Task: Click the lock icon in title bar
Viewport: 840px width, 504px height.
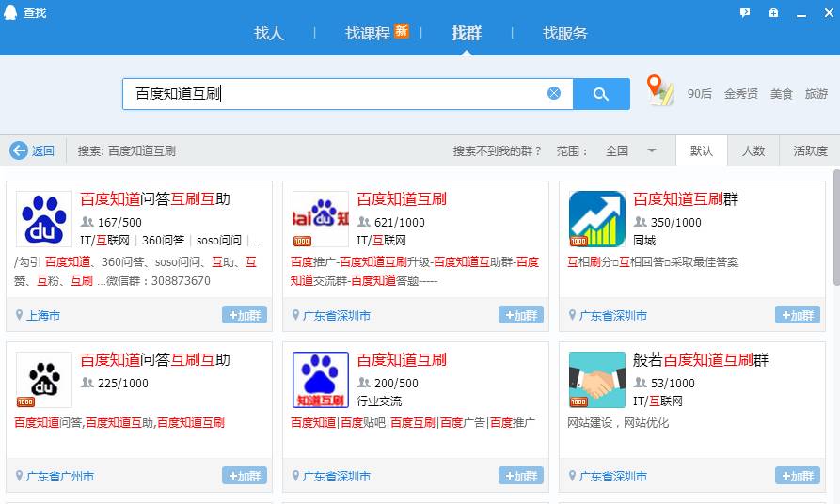Action: pyautogui.click(x=773, y=13)
